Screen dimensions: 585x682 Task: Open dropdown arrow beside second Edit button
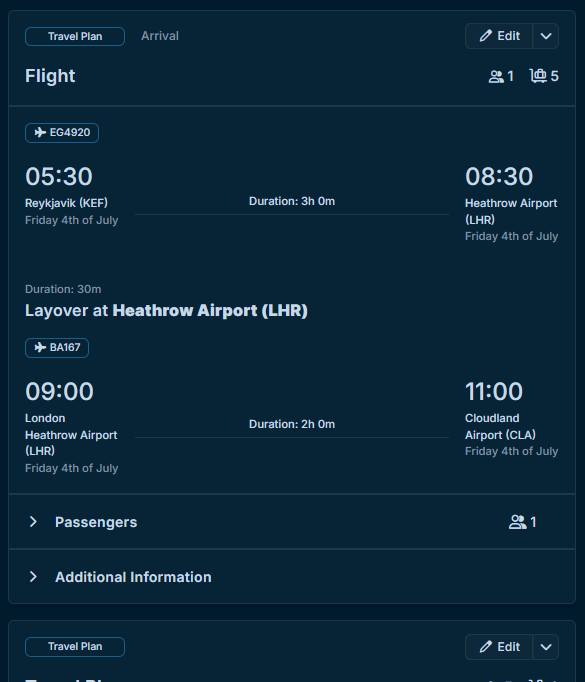(x=546, y=647)
